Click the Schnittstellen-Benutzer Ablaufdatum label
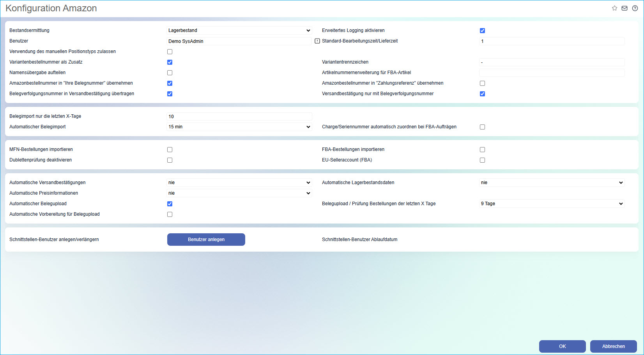This screenshot has width=644, height=355. click(360, 240)
